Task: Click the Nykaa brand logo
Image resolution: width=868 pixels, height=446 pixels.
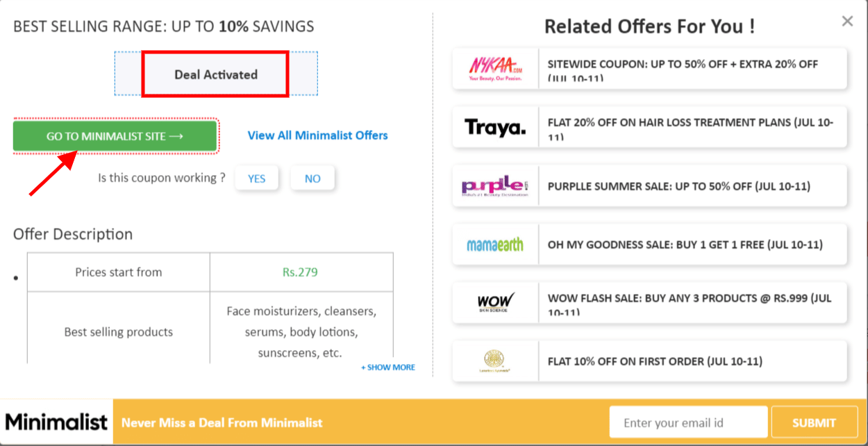Action: tap(494, 67)
